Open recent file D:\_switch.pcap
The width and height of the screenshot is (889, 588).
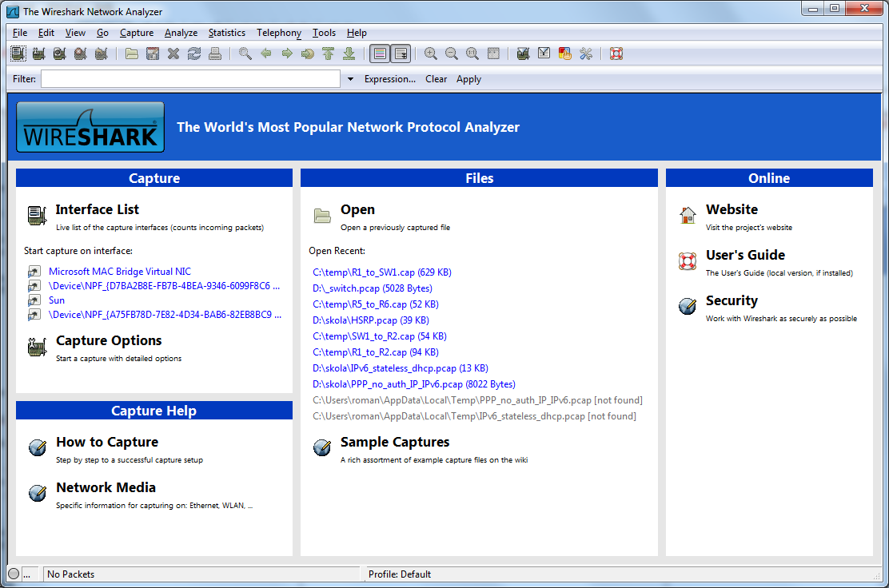pos(373,288)
